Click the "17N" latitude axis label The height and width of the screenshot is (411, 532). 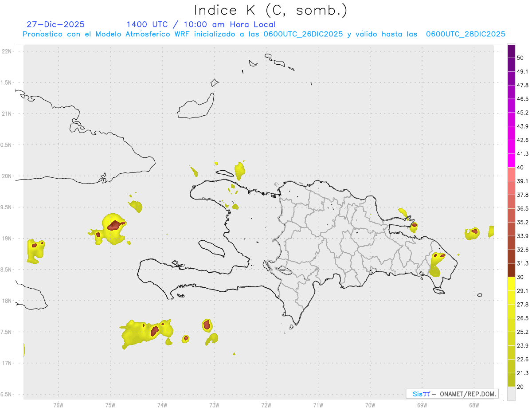[7, 363]
